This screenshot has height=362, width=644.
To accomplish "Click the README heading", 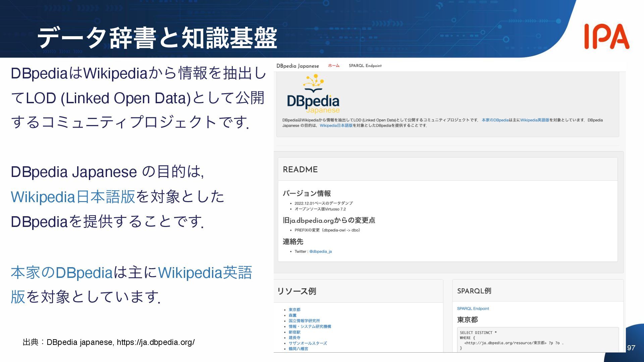I will 300,170.
